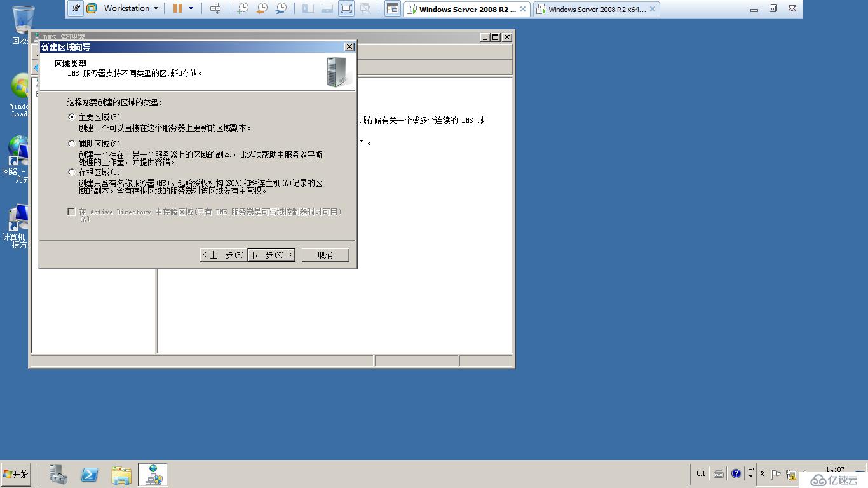Minimize the DNS 管理器 window
The height and width of the screenshot is (488, 868).
click(x=485, y=37)
